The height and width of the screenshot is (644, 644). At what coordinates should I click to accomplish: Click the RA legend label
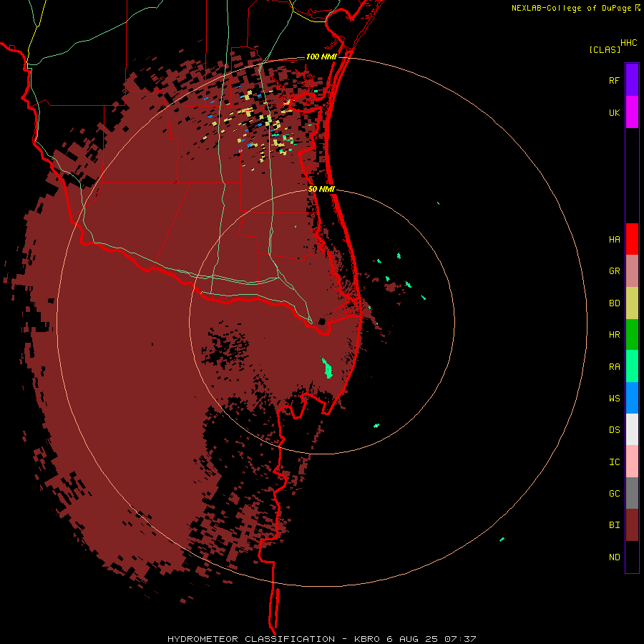tap(614, 367)
